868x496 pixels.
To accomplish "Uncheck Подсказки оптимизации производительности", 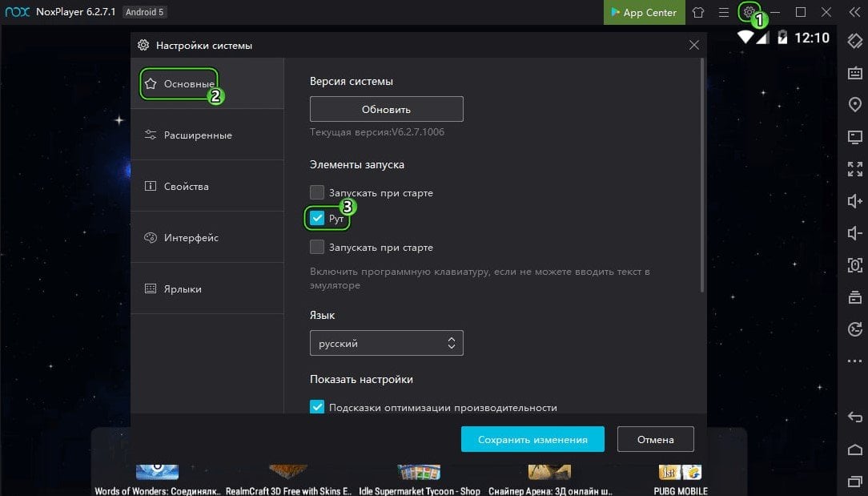I will 316,407.
